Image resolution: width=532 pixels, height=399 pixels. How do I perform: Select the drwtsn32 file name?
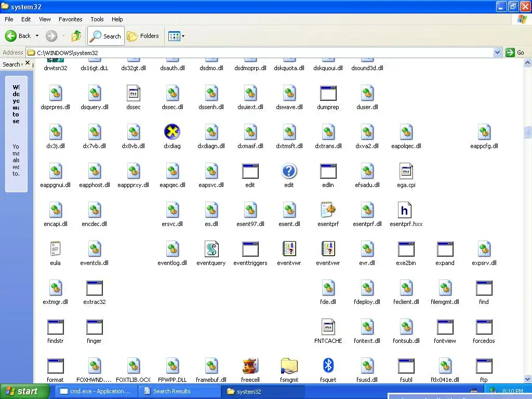[x=55, y=68]
